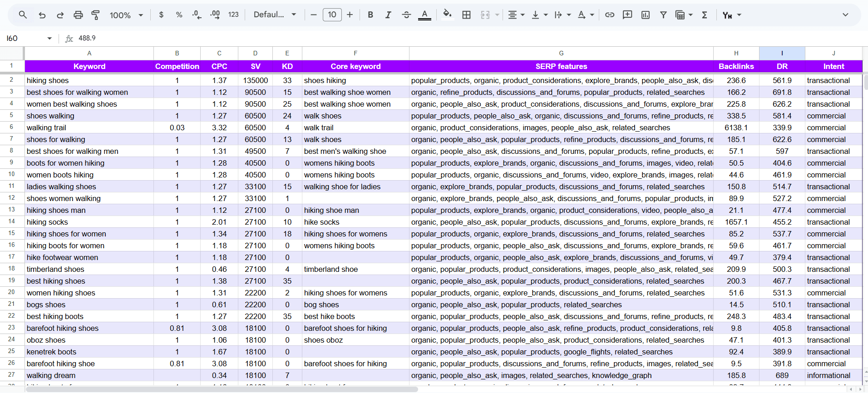This screenshot has height=393, width=868.
Task: Select column G header
Action: point(561,53)
